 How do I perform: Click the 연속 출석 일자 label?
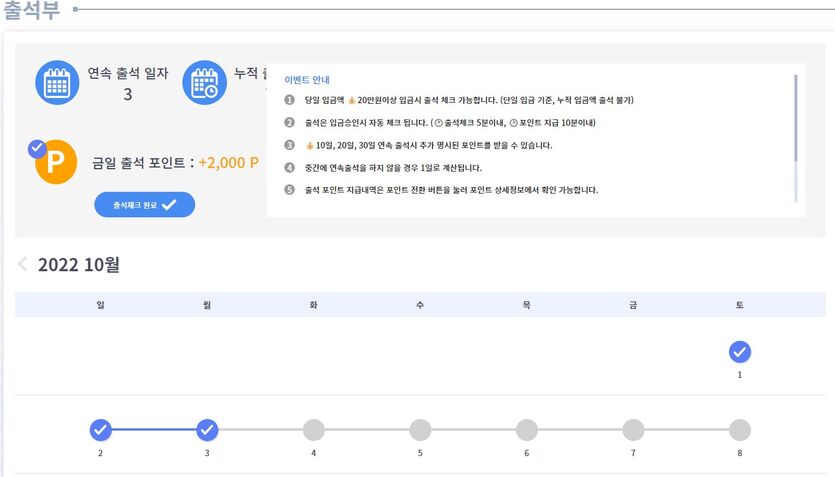point(128,73)
